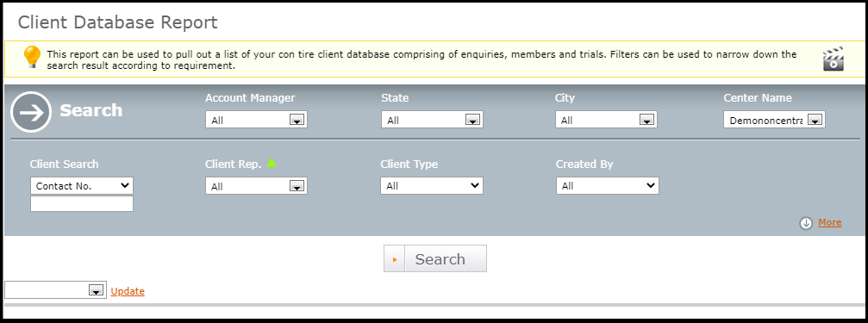Click the Client Database Report heading
868x323 pixels.
click(x=118, y=22)
